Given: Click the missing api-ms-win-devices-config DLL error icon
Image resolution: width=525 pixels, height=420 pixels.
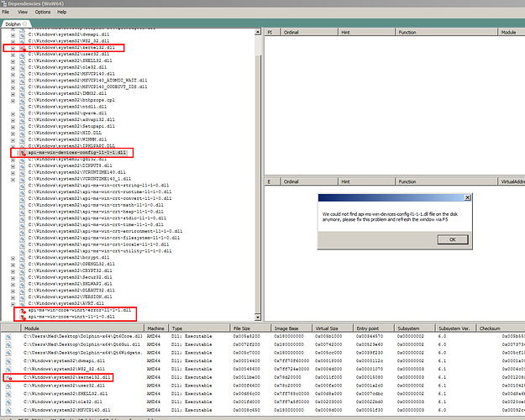Looking at the screenshot, I should click(x=22, y=152).
